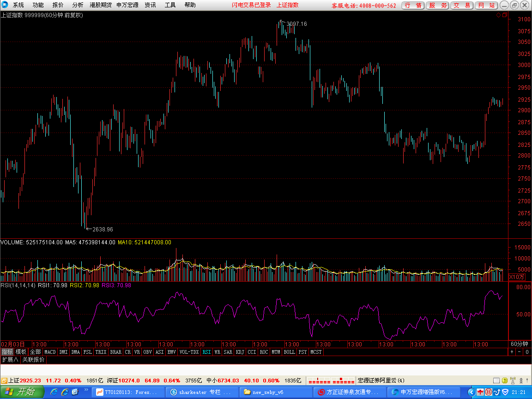The height and width of the screenshot is (399, 532).
Task: Open the 系统 menu
Action: pyautogui.click(x=18, y=5)
